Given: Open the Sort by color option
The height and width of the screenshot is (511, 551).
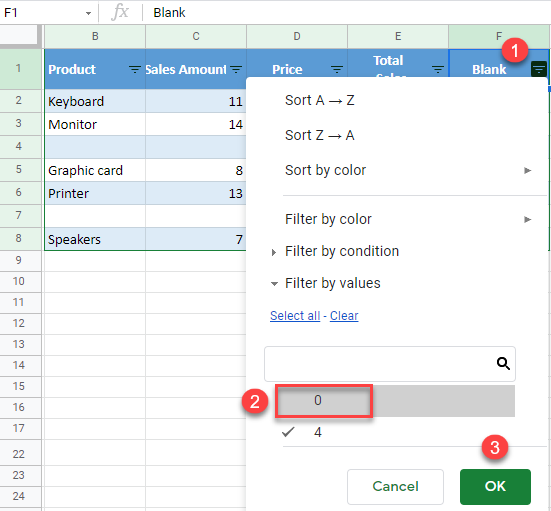Looking at the screenshot, I should pyautogui.click(x=325, y=170).
